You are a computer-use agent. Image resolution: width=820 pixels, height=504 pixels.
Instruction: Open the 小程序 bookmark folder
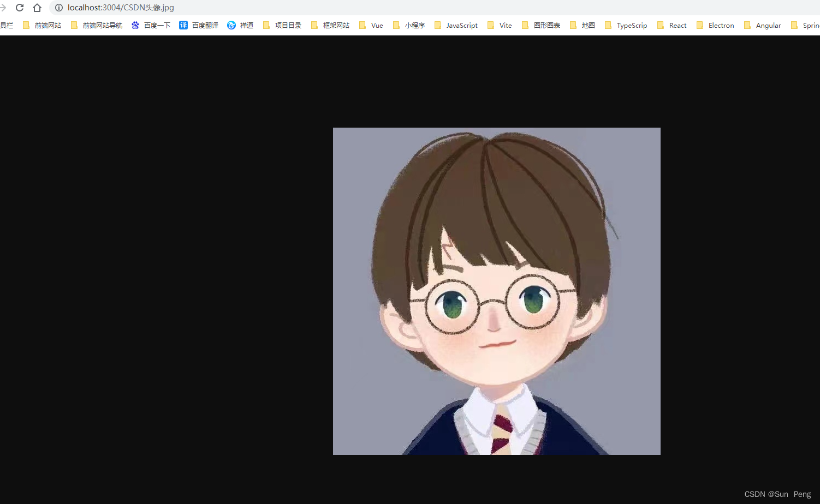pyautogui.click(x=409, y=25)
